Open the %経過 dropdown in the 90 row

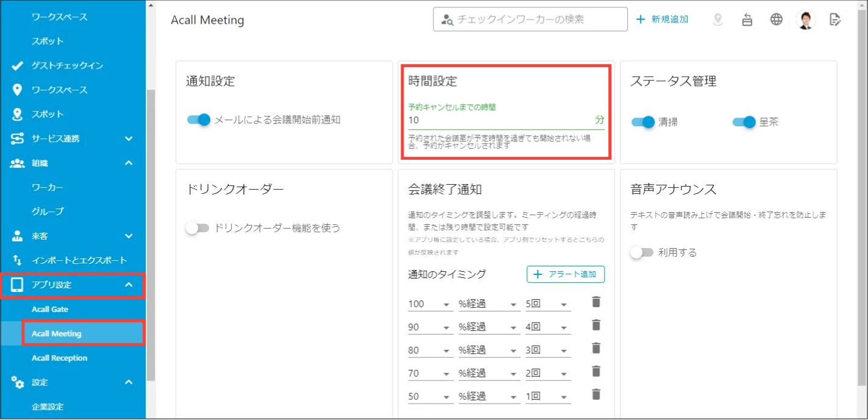pos(489,327)
